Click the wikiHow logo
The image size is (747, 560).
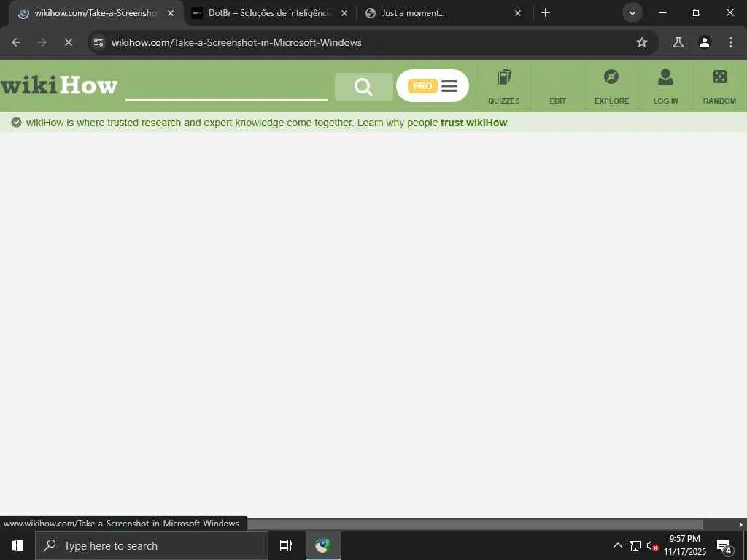pyautogui.click(x=59, y=86)
